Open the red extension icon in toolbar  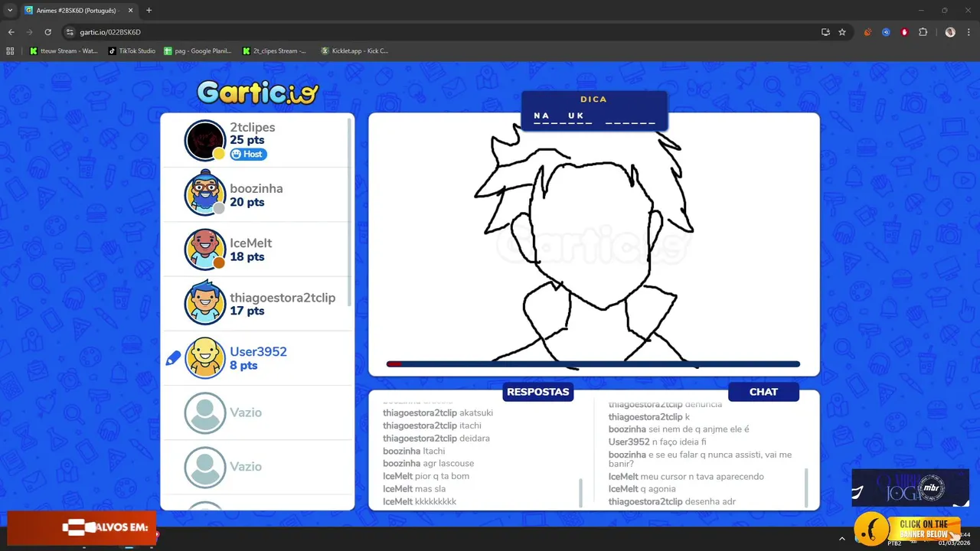click(904, 32)
